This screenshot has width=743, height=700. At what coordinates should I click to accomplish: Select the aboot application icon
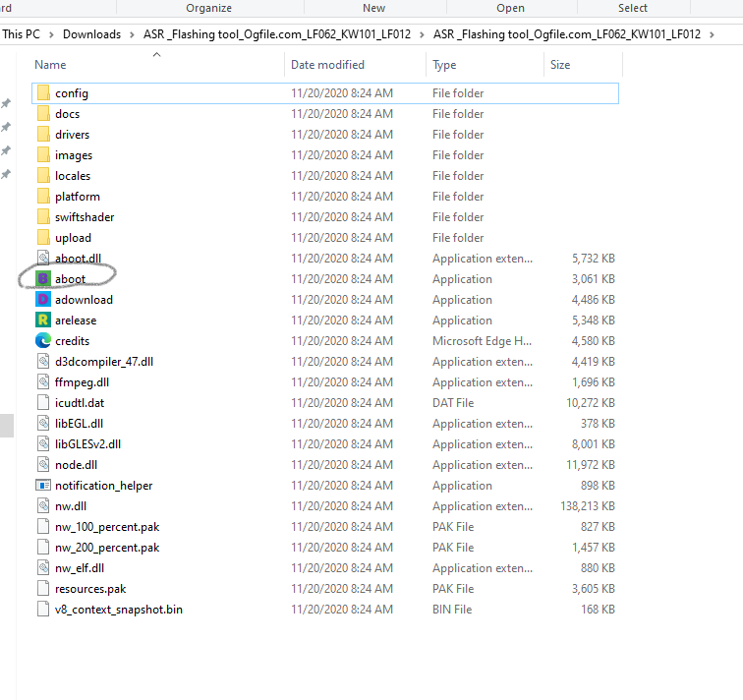tap(42, 279)
